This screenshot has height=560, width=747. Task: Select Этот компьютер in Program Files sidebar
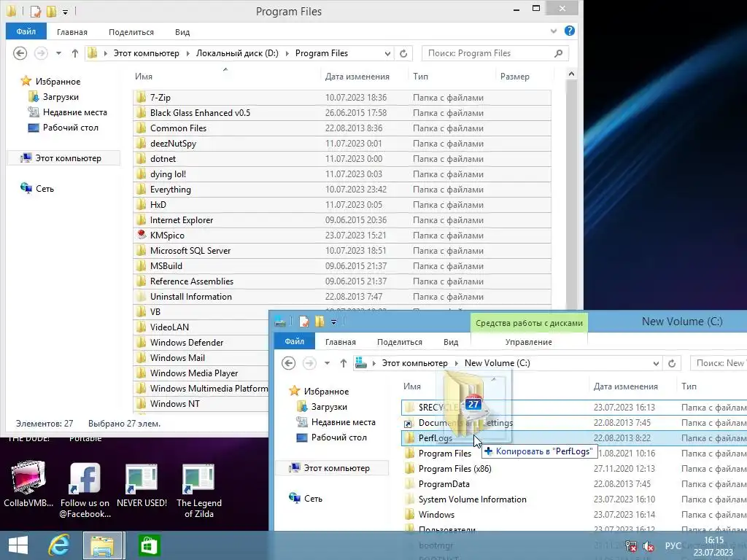pos(63,158)
